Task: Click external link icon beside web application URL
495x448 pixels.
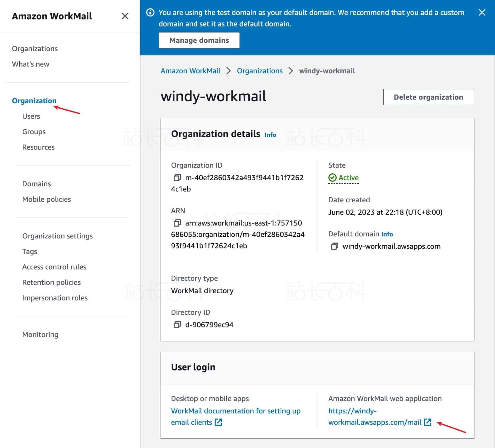Action: (x=428, y=422)
